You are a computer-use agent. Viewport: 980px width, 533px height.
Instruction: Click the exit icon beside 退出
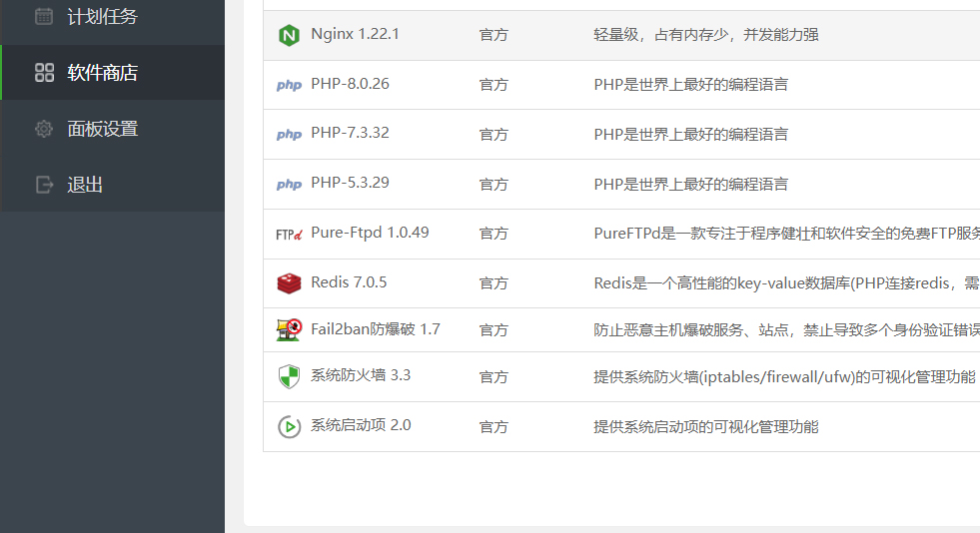coord(44,185)
